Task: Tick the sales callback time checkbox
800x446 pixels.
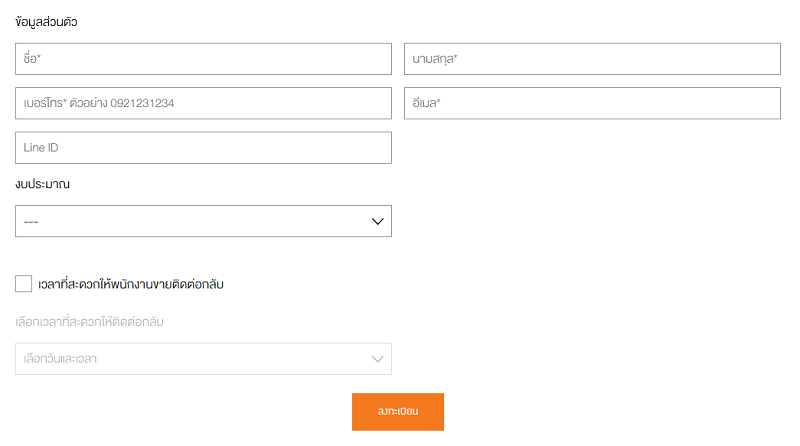Action: (x=23, y=284)
